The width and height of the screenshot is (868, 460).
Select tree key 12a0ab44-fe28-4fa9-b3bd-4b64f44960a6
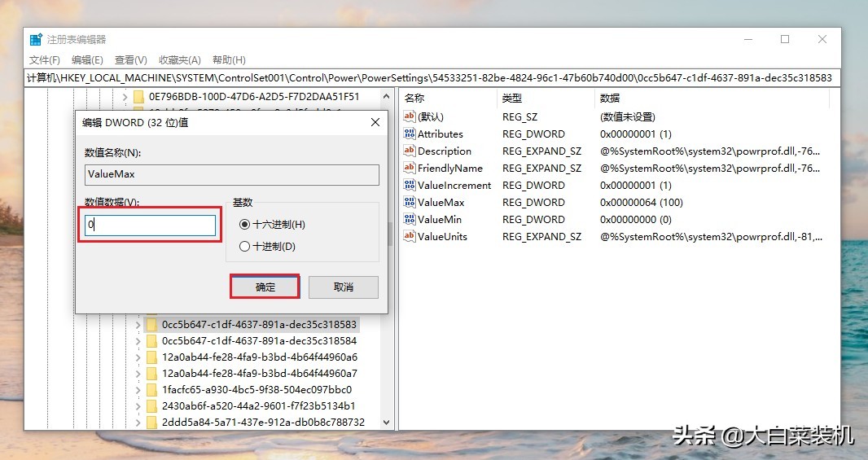click(259, 357)
